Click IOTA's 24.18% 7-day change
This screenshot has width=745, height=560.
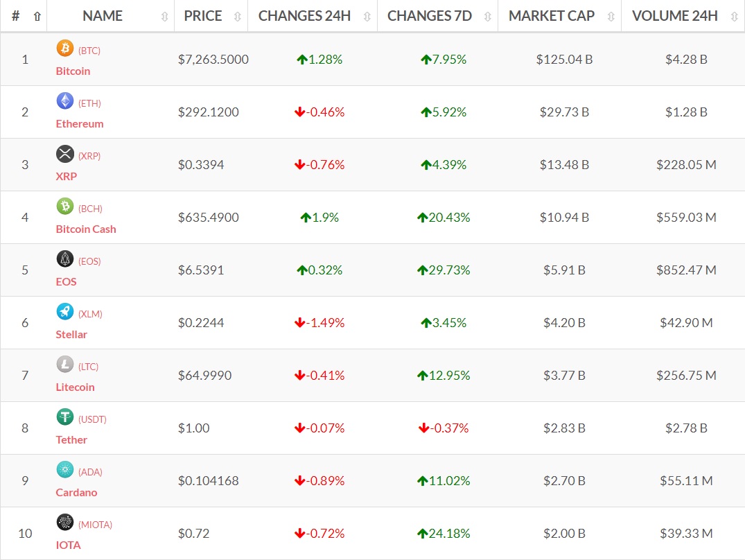pos(444,534)
